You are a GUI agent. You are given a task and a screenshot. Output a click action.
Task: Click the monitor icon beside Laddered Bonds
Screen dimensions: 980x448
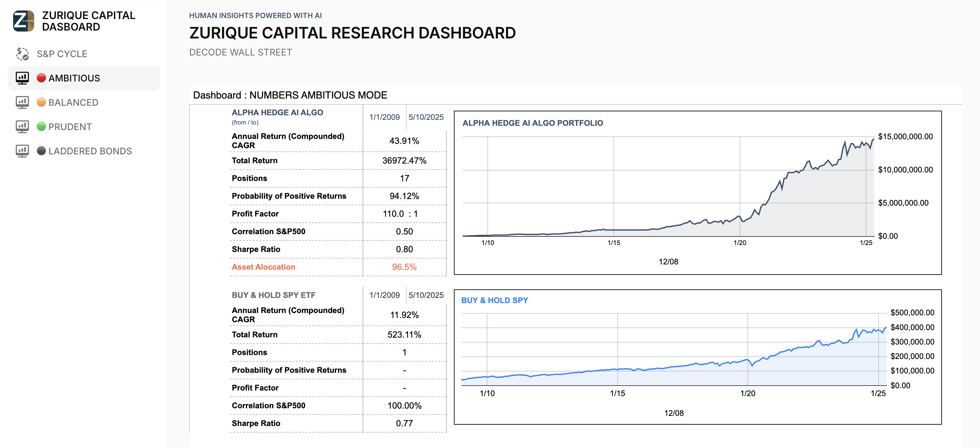(x=22, y=151)
